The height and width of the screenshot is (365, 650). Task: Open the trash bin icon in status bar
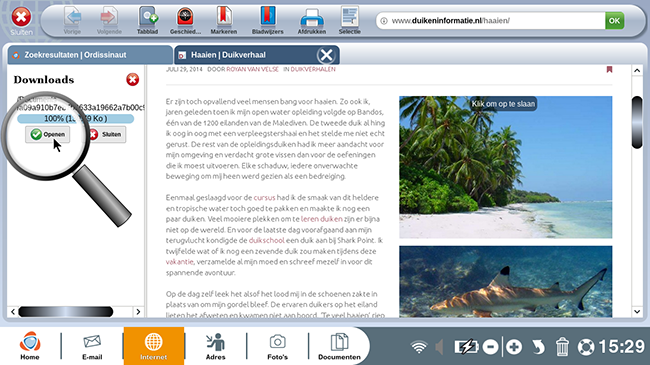pyautogui.click(x=562, y=346)
